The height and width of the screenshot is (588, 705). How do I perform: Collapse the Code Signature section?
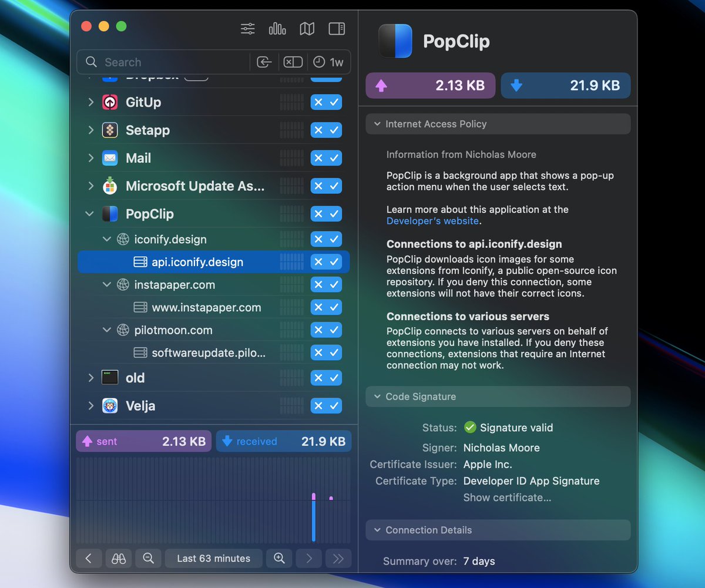tap(376, 397)
